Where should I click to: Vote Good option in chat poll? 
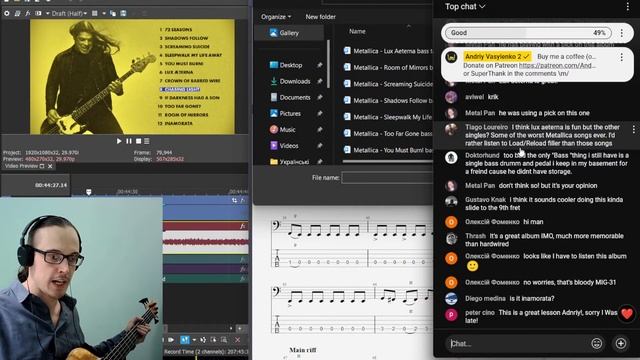click(528, 33)
